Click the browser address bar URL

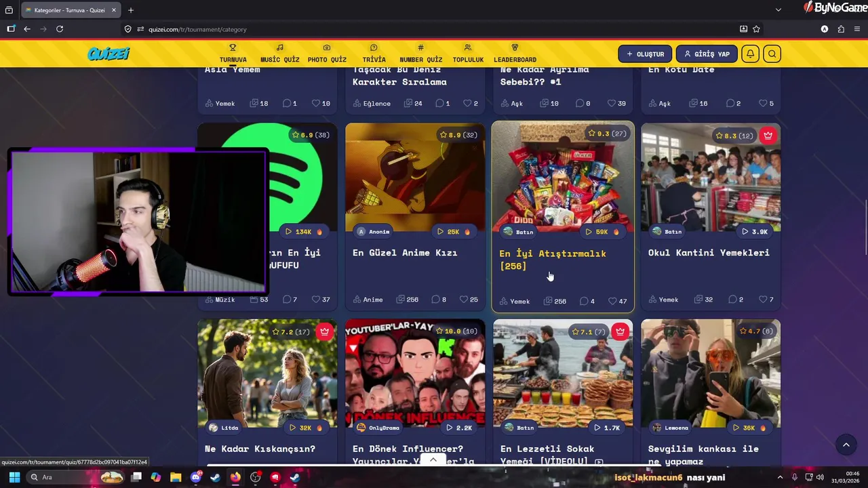[x=197, y=29]
